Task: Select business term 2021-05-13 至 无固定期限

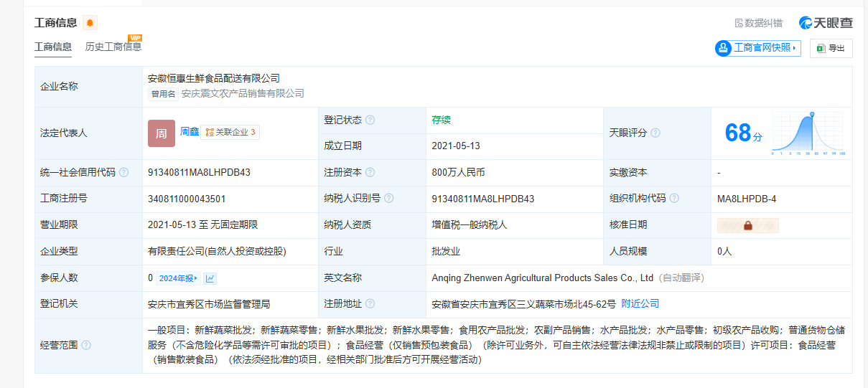Action: pos(202,225)
